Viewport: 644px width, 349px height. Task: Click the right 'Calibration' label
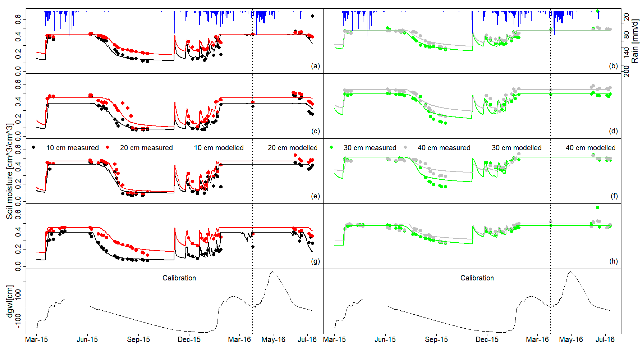point(477,278)
